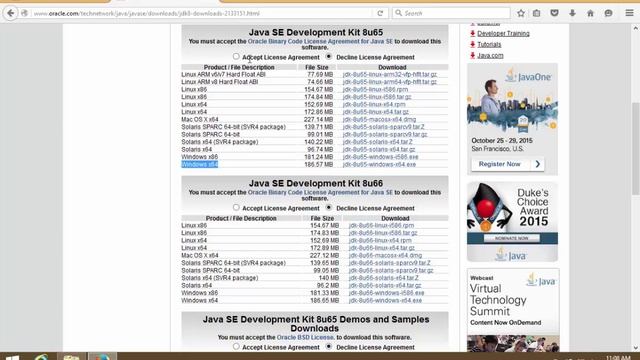Screen dimensions: 640x360
Task: Download jdk-8u65-macosx-x64.dmg
Action: (379, 120)
